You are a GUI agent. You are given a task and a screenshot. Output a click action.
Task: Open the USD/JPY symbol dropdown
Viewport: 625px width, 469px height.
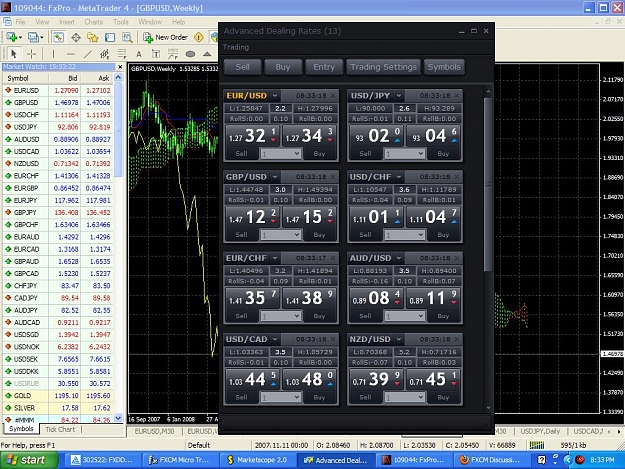[399, 96]
